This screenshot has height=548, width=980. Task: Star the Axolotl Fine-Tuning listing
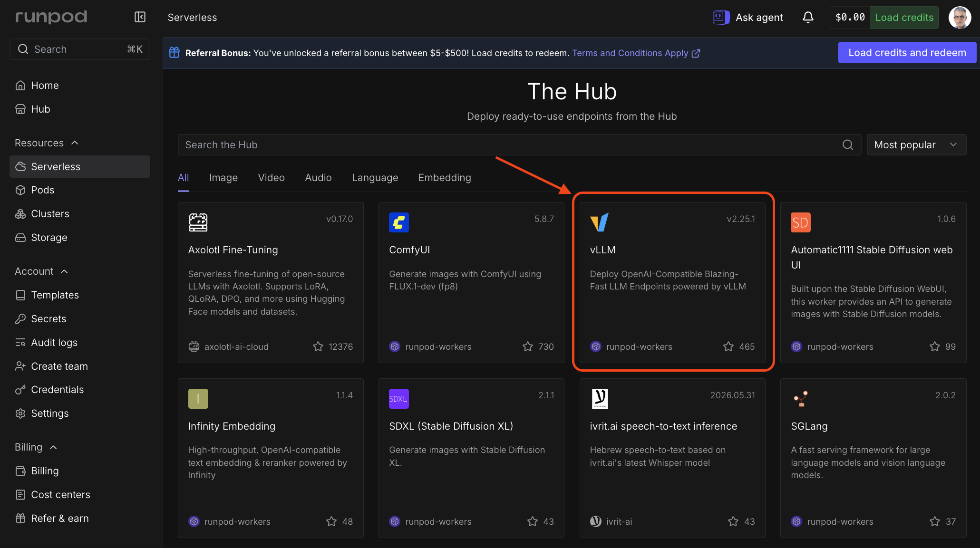[318, 346]
